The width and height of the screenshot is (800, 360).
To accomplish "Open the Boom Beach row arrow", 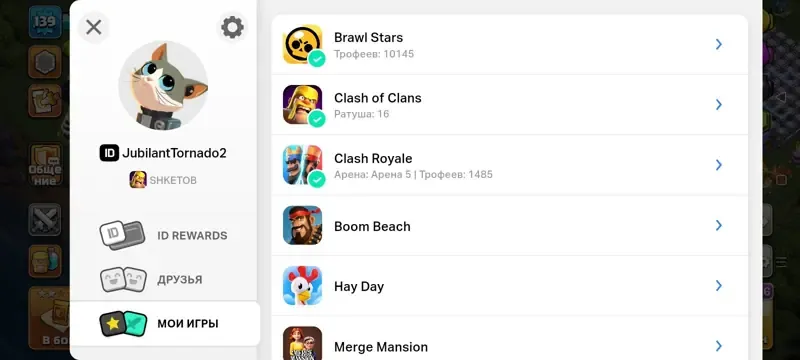I will pos(719,225).
